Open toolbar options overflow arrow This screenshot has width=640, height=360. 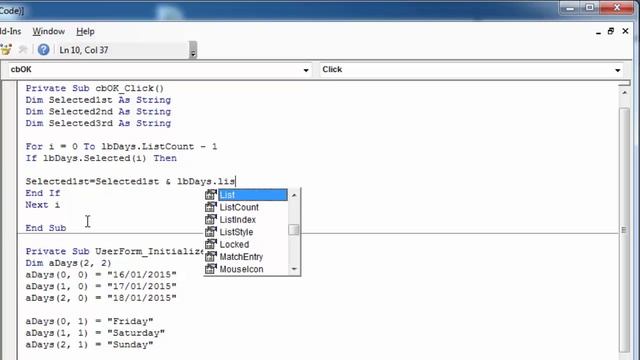pos(193,50)
